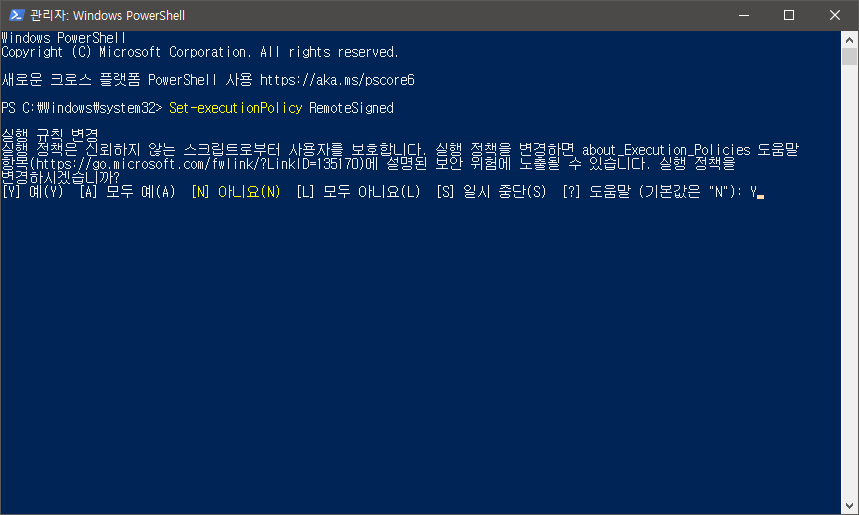Viewport: 859px width, 515px height.
Task: Click the [A] 모두 예(A) option
Action: tap(127, 192)
